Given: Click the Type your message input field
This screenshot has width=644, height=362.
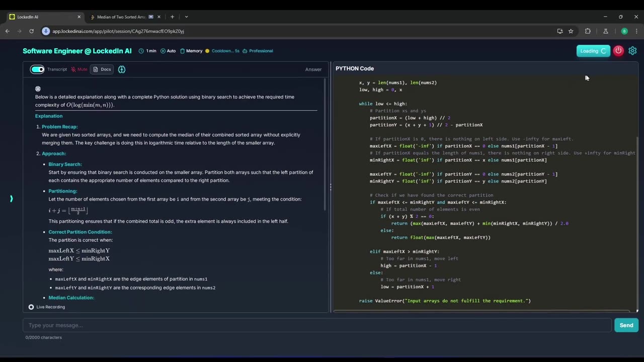Looking at the screenshot, I should (x=317, y=325).
